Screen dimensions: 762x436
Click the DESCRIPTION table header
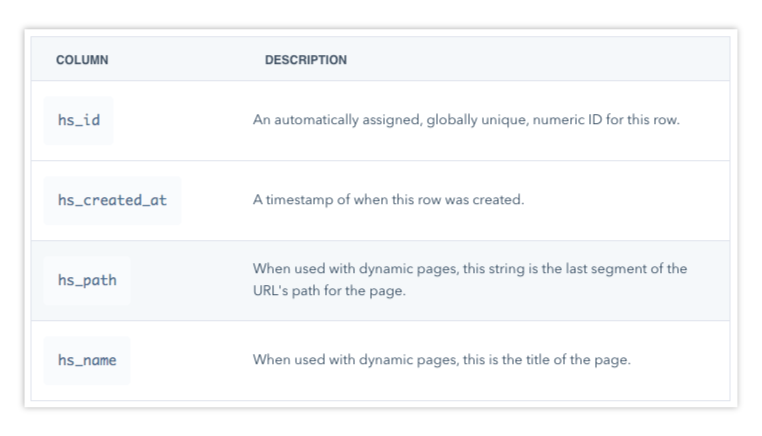[x=305, y=60]
